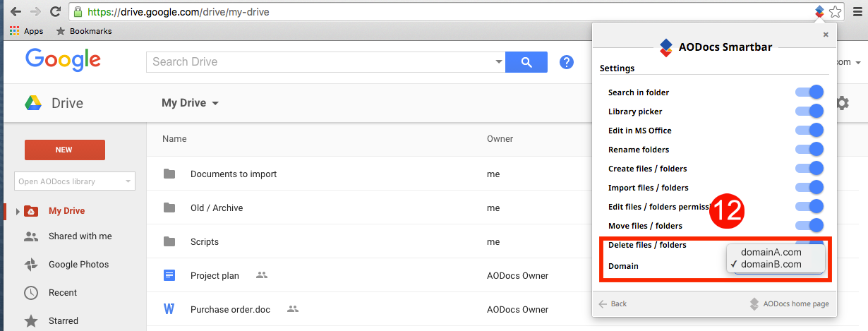Toggle Search in folder setting

pyautogui.click(x=809, y=92)
